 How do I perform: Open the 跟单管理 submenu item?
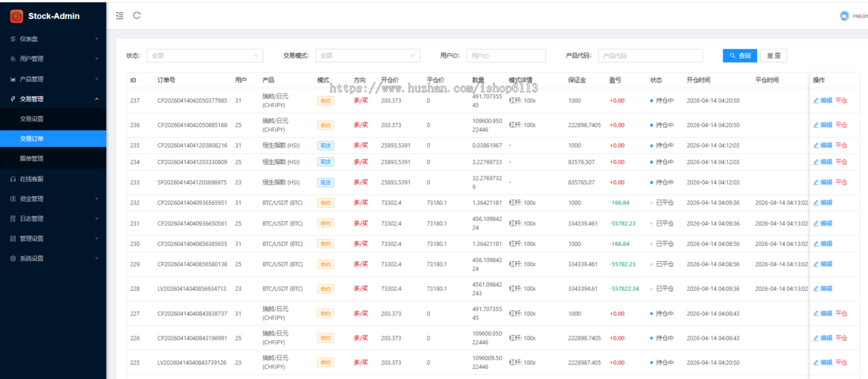(53, 158)
